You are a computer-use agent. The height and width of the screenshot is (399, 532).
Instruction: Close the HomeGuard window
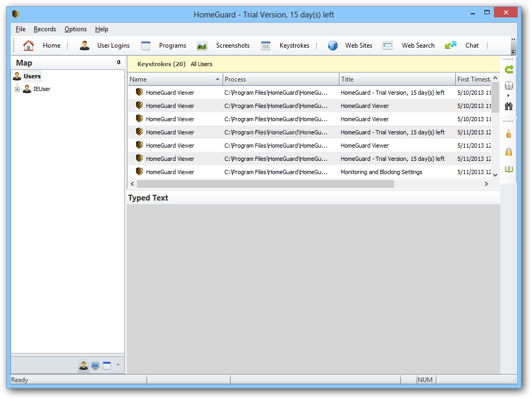pos(506,13)
